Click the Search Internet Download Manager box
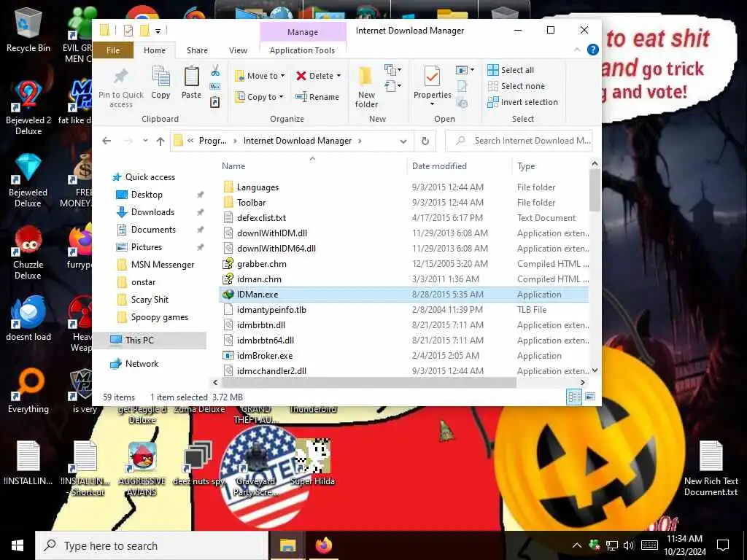This screenshot has width=747, height=560. 519,141
